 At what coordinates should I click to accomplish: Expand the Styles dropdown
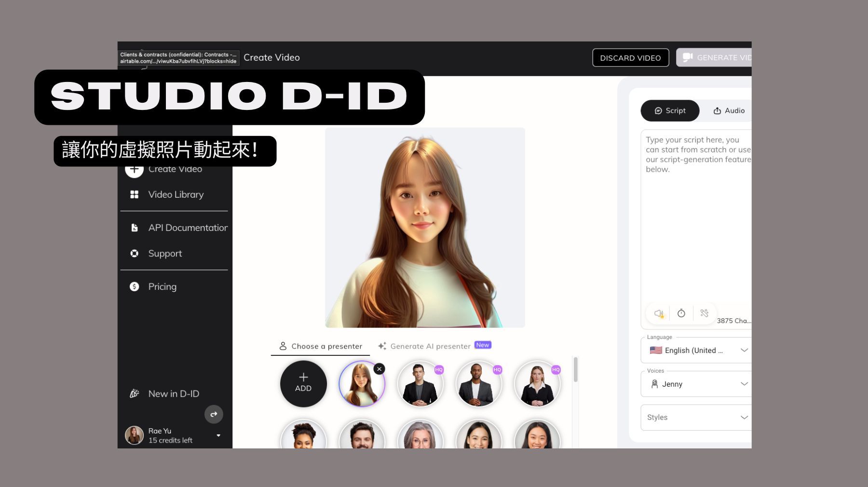[696, 417]
